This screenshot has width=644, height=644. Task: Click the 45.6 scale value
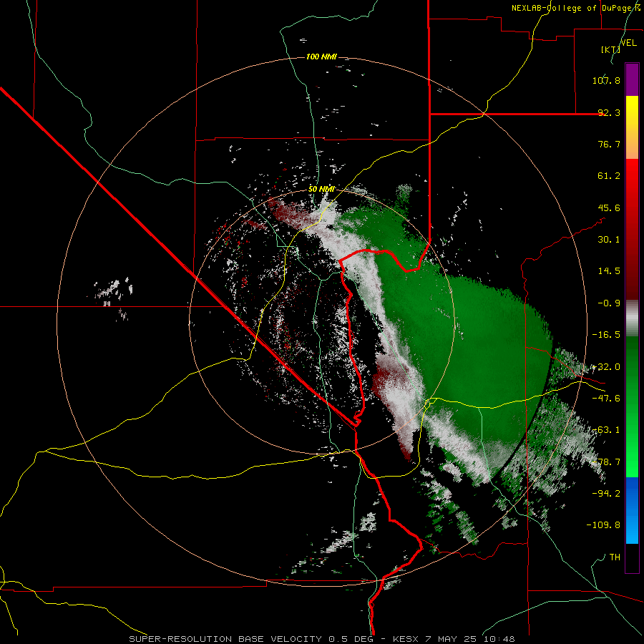click(x=609, y=208)
